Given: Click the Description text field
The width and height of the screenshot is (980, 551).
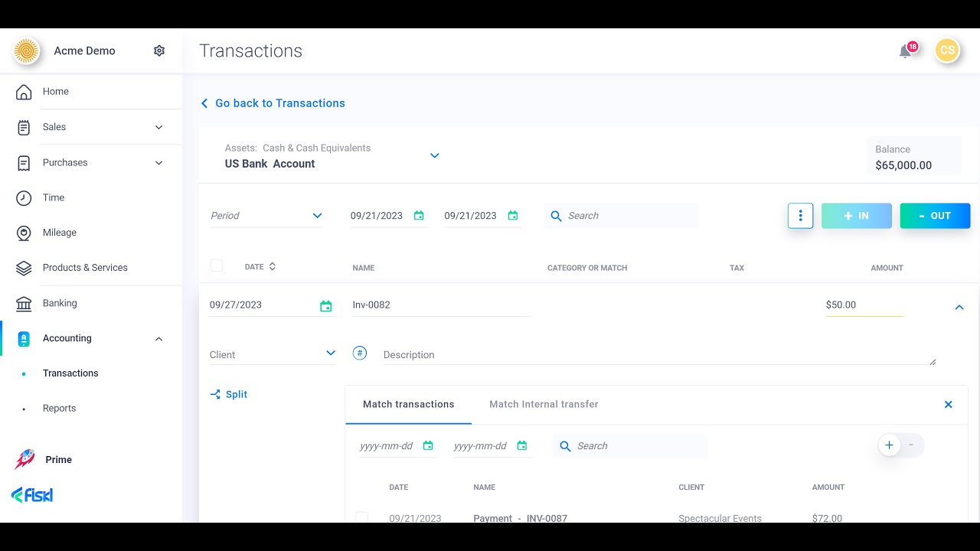Looking at the screenshot, I should [659, 354].
